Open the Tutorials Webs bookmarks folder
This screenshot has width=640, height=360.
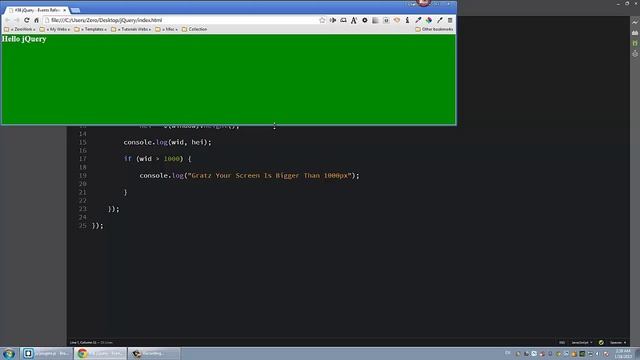pos(131,29)
